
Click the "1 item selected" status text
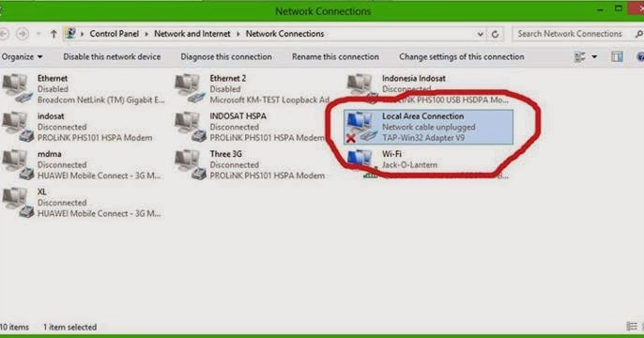[x=69, y=327]
